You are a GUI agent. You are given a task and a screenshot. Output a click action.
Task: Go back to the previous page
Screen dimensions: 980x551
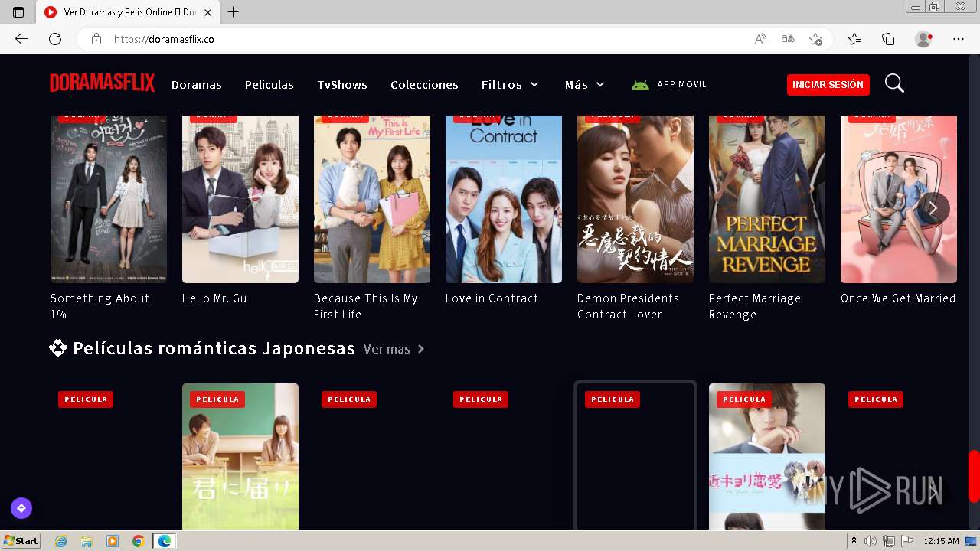21,39
